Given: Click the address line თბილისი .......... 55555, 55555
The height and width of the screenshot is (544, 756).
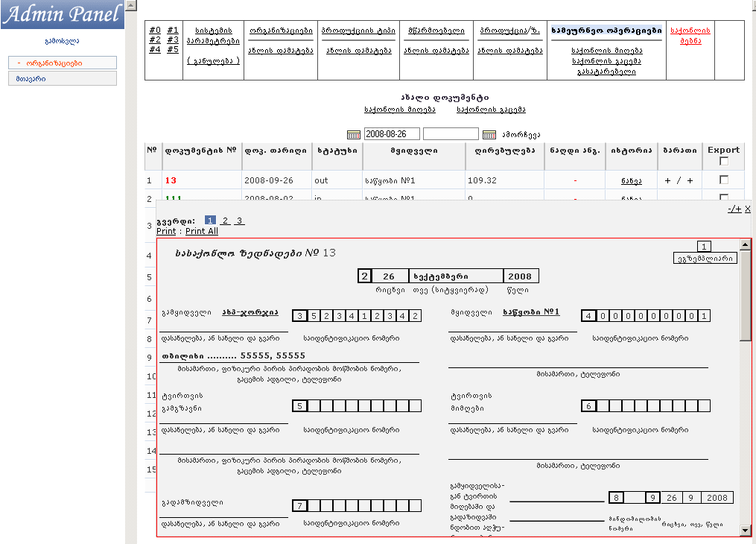Looking at the screenshot, I should coord(233,356).
